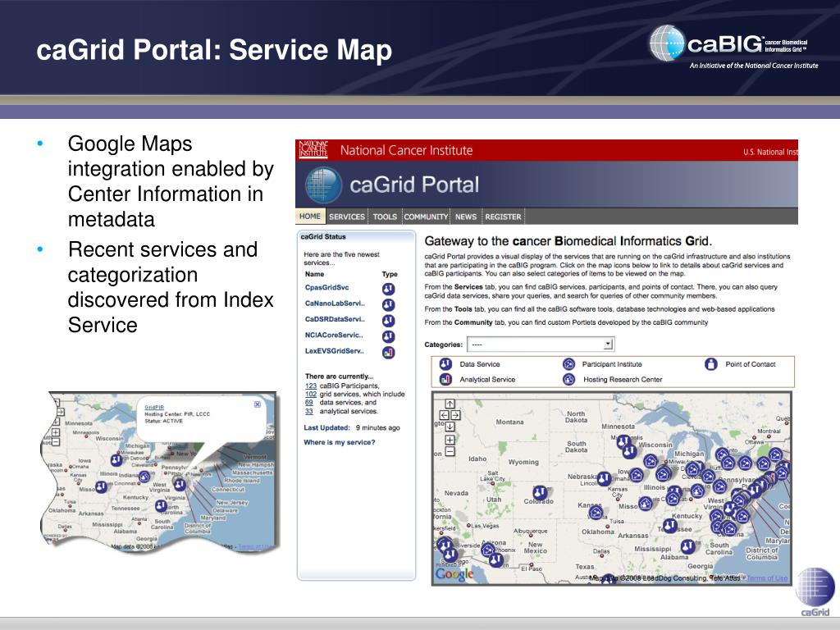Follow the 69 data services link
Viewport: 840px width, 630px height.
click(308, 402)
